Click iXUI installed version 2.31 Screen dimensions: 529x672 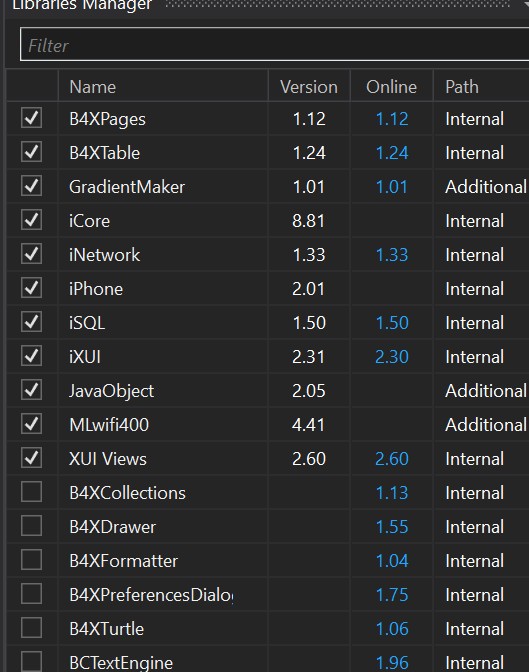pos(309,357)
